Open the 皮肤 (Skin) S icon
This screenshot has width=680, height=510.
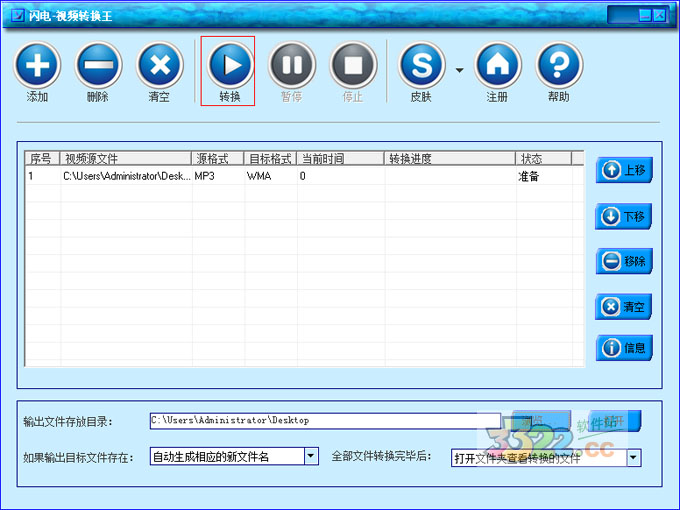click(x=422, y=66)
